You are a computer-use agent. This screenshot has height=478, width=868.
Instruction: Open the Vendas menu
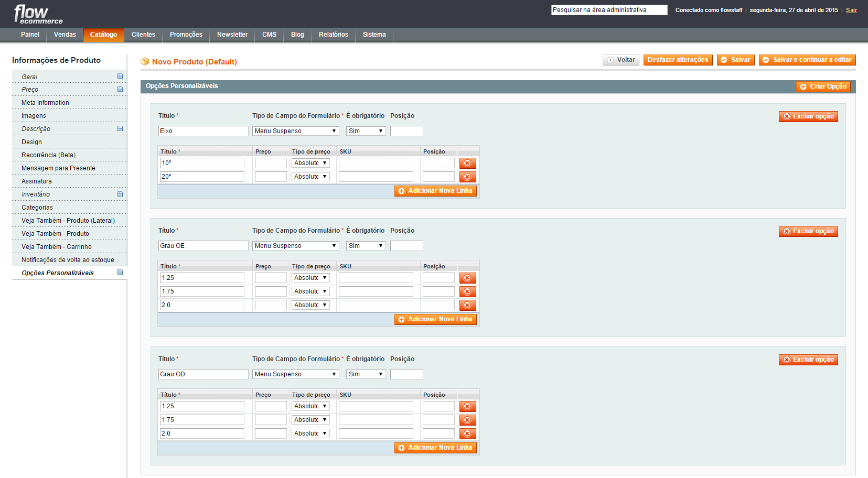click(65, 35)
